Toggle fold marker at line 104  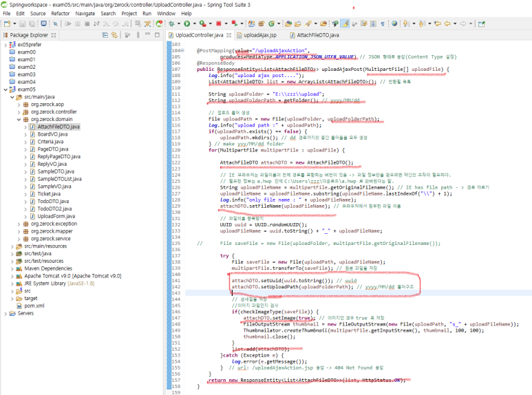pyautogui.click(x=182, y=50)
